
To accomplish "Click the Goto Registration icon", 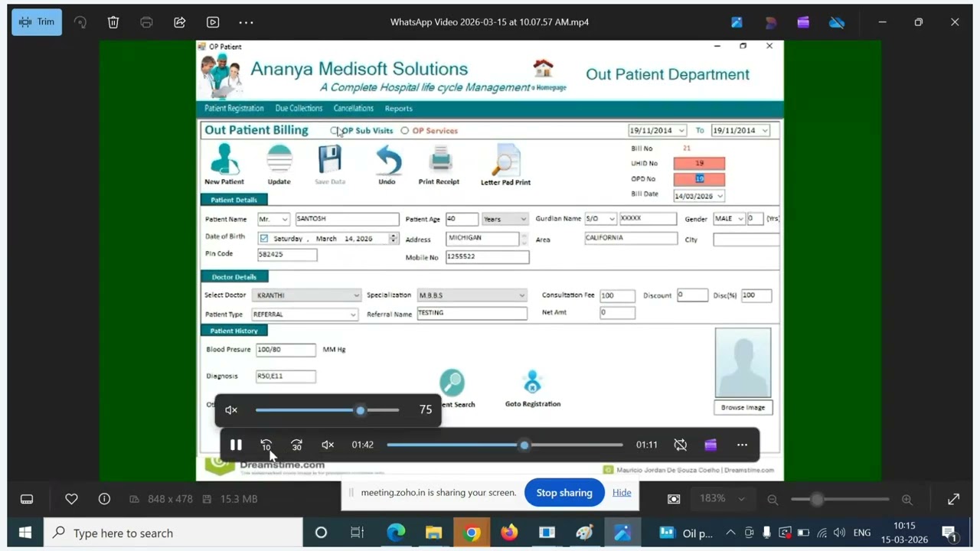I will [x=532, y=382].
